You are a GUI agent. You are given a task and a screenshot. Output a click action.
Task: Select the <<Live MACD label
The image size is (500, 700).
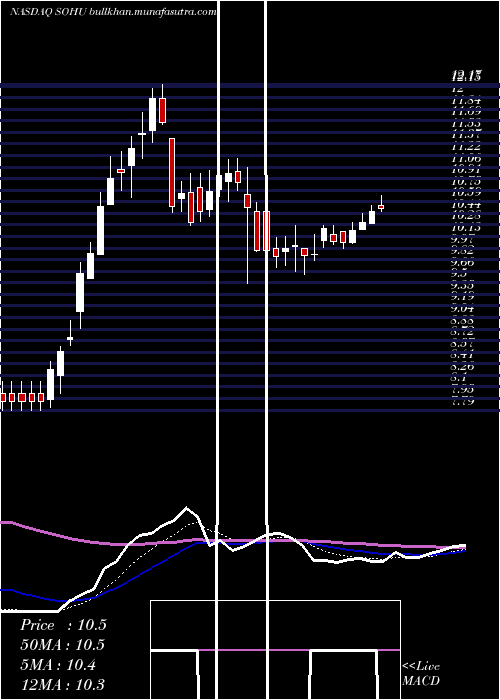coord(421,673)
